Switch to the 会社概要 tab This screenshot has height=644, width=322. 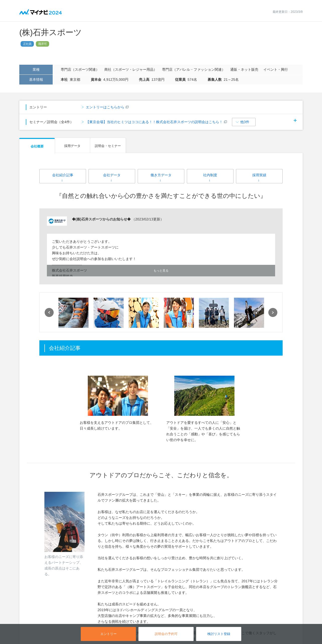pos(37,146)
